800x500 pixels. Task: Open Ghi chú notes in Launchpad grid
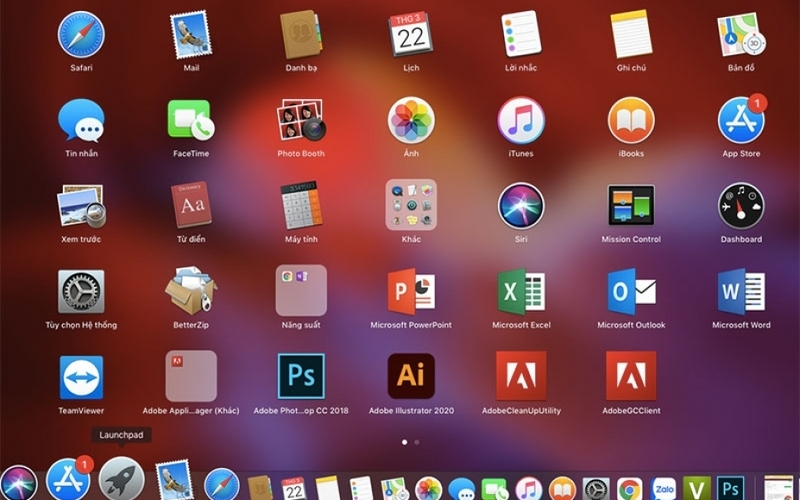point(631,35)
